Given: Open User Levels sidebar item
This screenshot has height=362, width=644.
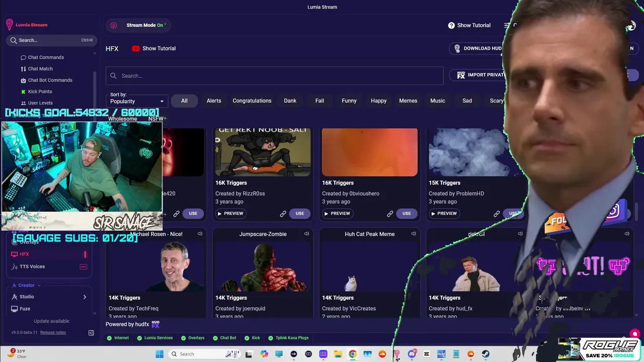Looking at the screenshot, I should (x=40, y=103).
